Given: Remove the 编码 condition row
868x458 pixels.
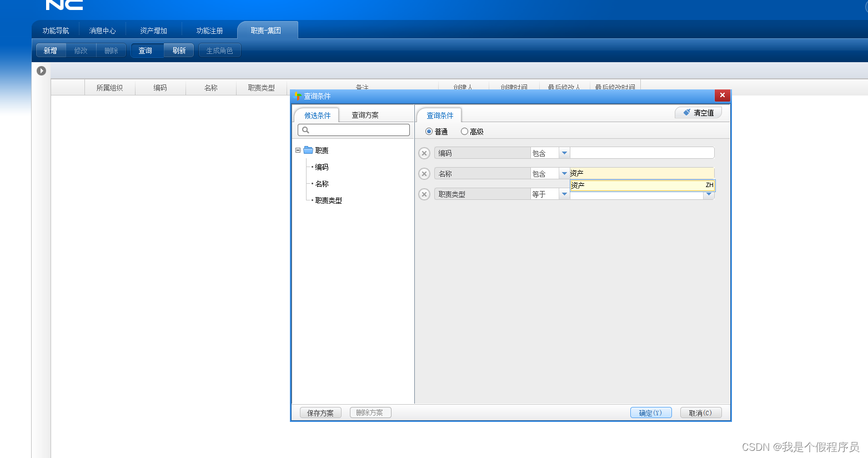Looking at the screenshot, I should 424,153.
